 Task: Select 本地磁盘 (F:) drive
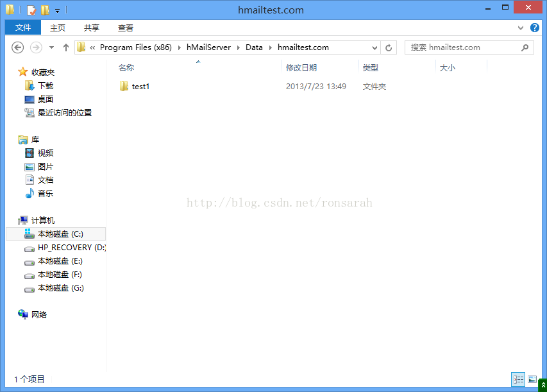click(x=60, y=275)
